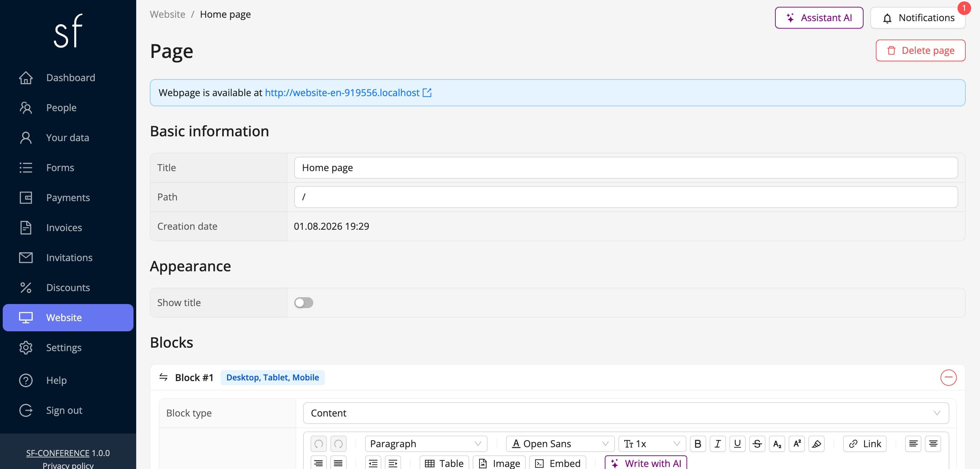Viewport: 980px width, 469px height.
Task: Align text center in editor
Action: 933,443
